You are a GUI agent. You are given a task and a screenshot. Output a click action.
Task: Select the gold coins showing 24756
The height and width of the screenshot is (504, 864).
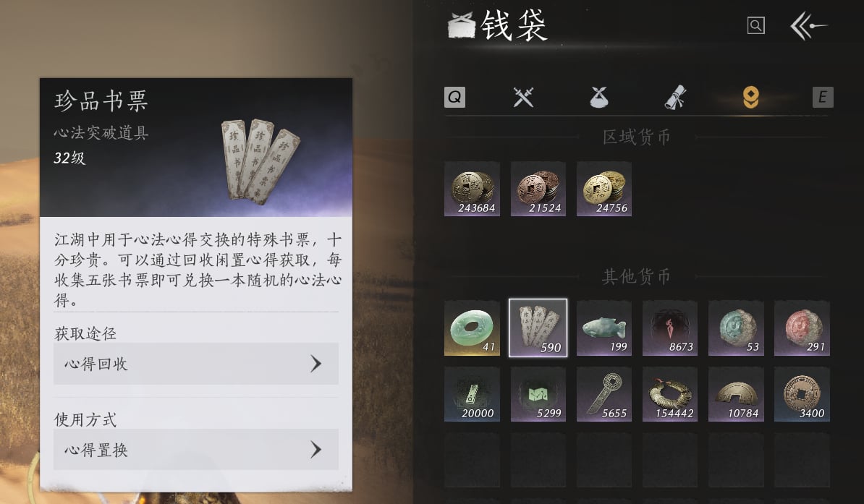click(604, 189)
